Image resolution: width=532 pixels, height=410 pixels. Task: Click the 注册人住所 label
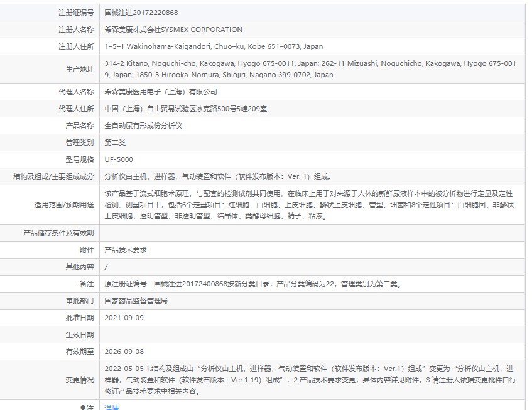click(76, 46)
